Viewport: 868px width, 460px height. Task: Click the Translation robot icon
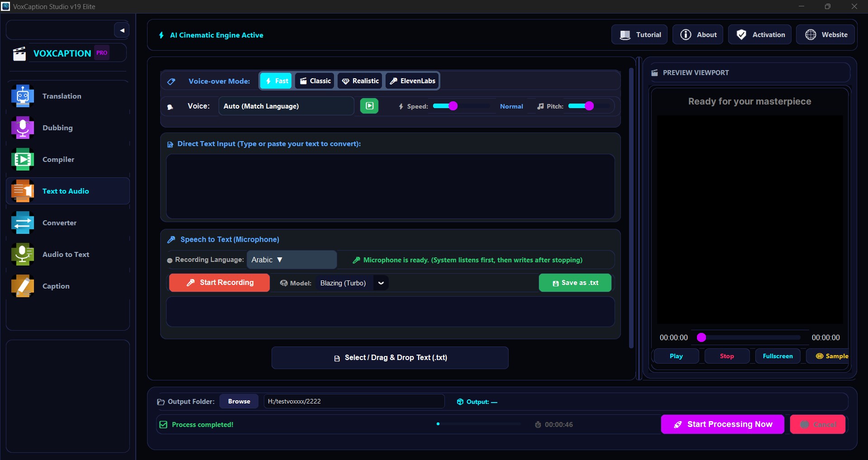click(23, 96)
